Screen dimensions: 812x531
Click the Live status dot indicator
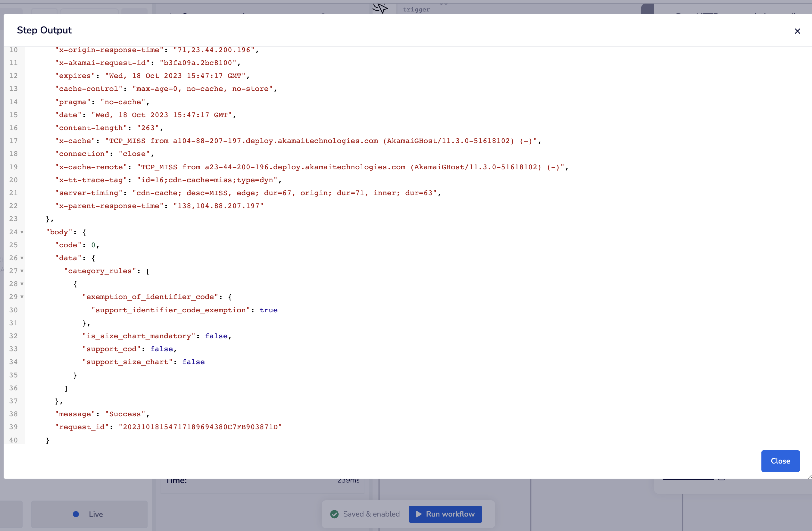point(76,514)
